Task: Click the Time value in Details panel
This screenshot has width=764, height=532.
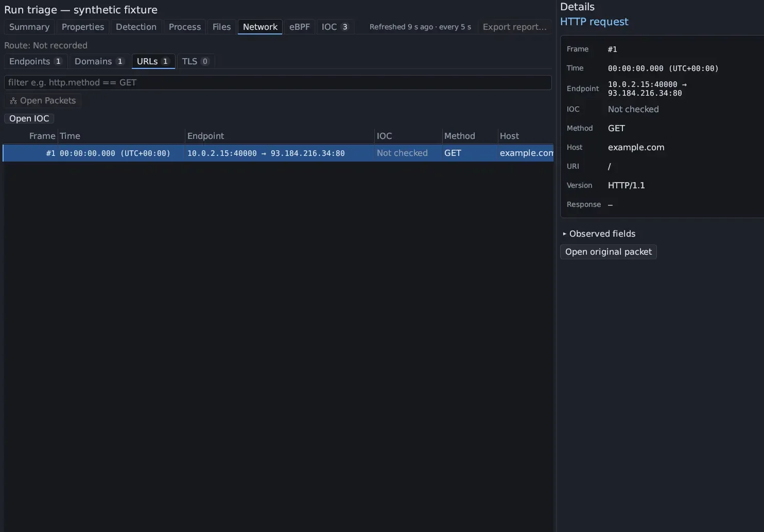Action: (x=663, y=68)
